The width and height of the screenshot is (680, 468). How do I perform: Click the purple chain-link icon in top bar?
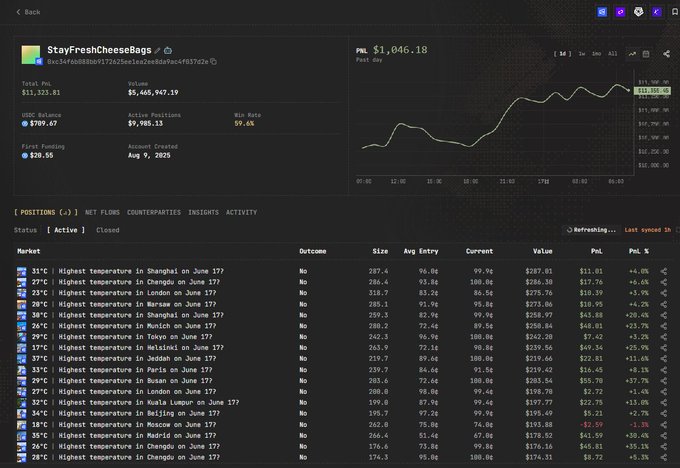tap(620, 12)
